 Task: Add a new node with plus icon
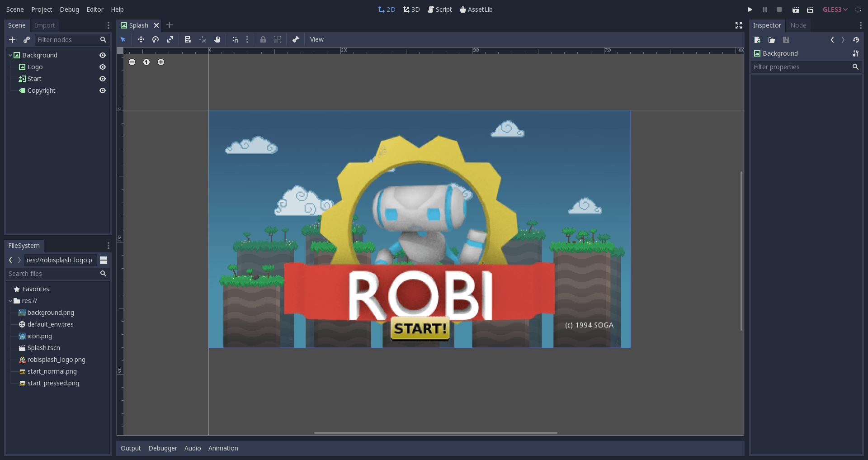click(x=12, y=40)
